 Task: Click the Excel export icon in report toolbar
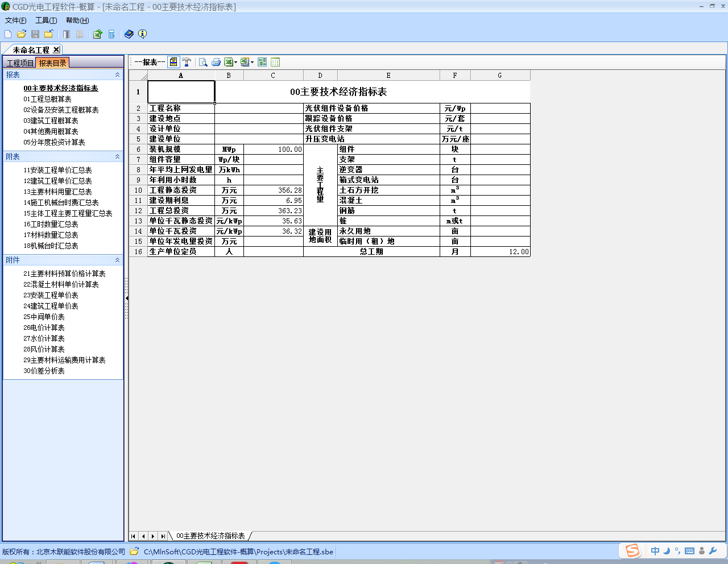229,62
